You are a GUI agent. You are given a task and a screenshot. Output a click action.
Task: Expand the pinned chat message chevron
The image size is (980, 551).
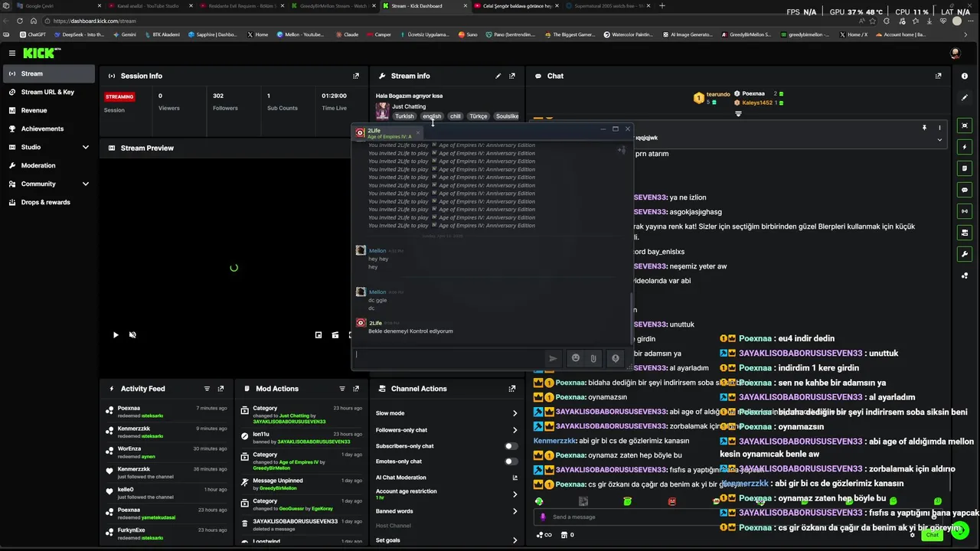[x=939, y=139]
